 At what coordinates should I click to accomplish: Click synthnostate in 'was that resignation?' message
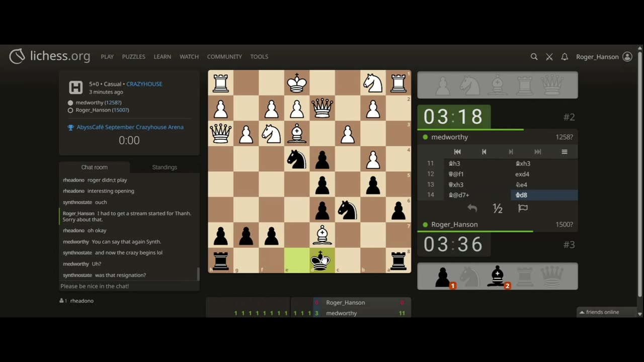77,275
